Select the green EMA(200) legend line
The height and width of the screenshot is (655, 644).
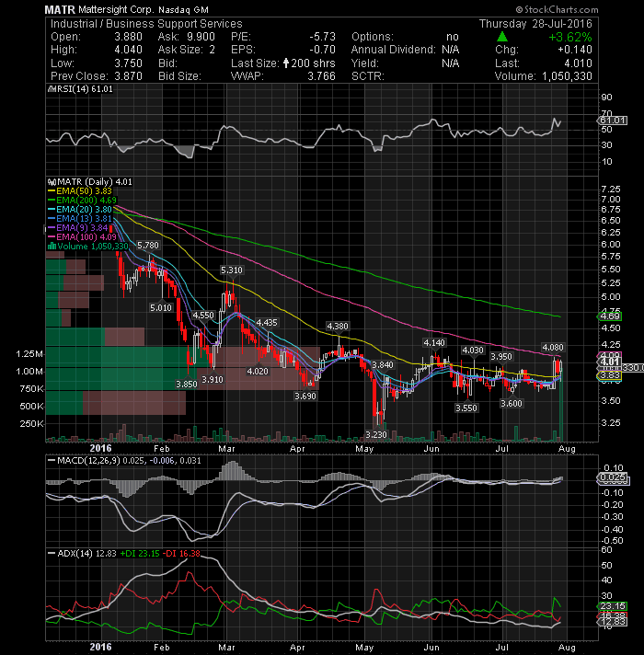pos(52,201)
